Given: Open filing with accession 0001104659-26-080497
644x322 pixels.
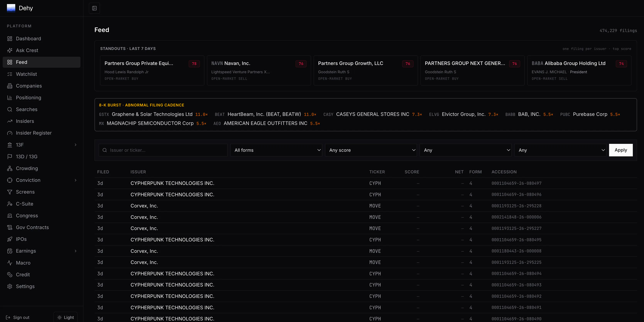Looking at the screenshot, I should [x=365, y=183].
